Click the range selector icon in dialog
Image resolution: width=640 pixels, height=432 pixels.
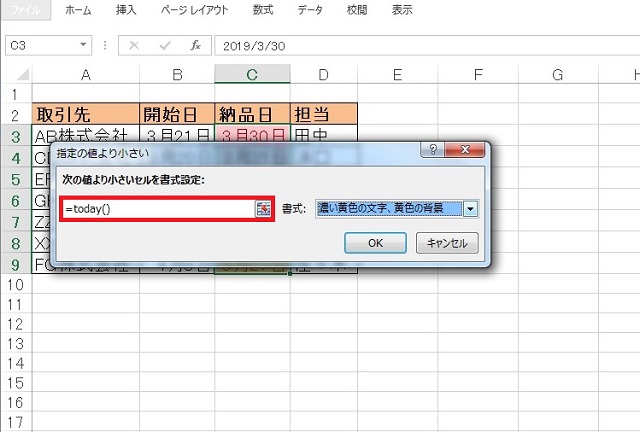pos(264,208)
